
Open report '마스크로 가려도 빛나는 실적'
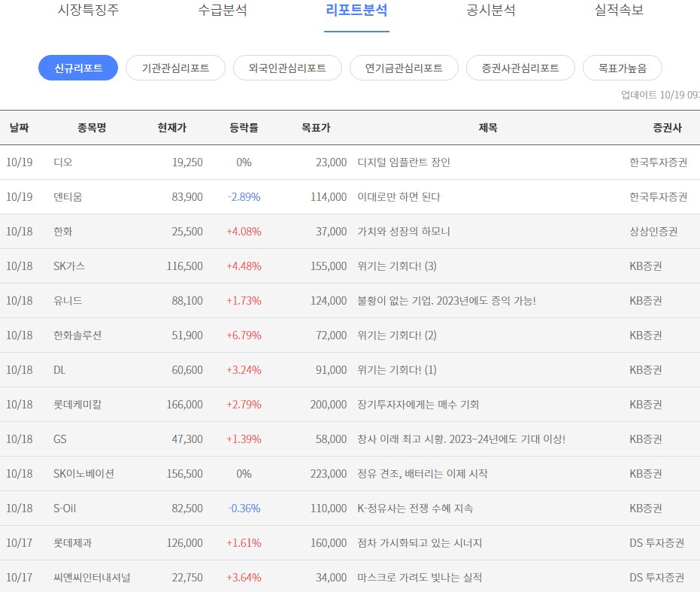[420, 578]
